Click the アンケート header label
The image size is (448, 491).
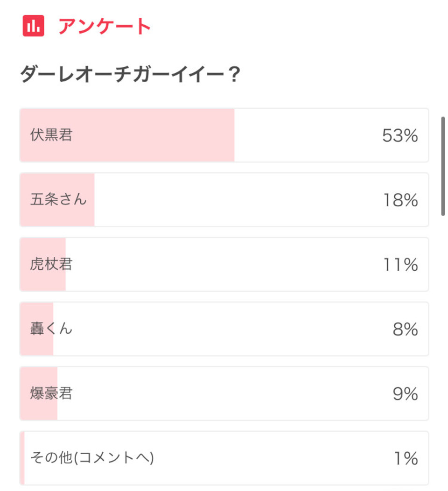[x=105, y=26]
